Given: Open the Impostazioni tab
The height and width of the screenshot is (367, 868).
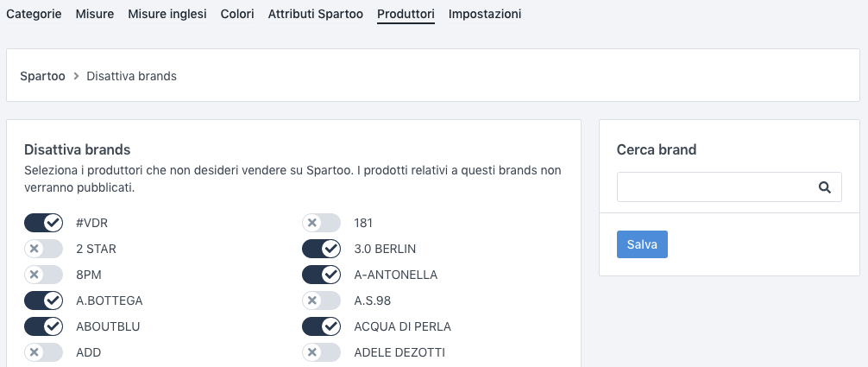Looking at the screenshot, I should (485, 15).
